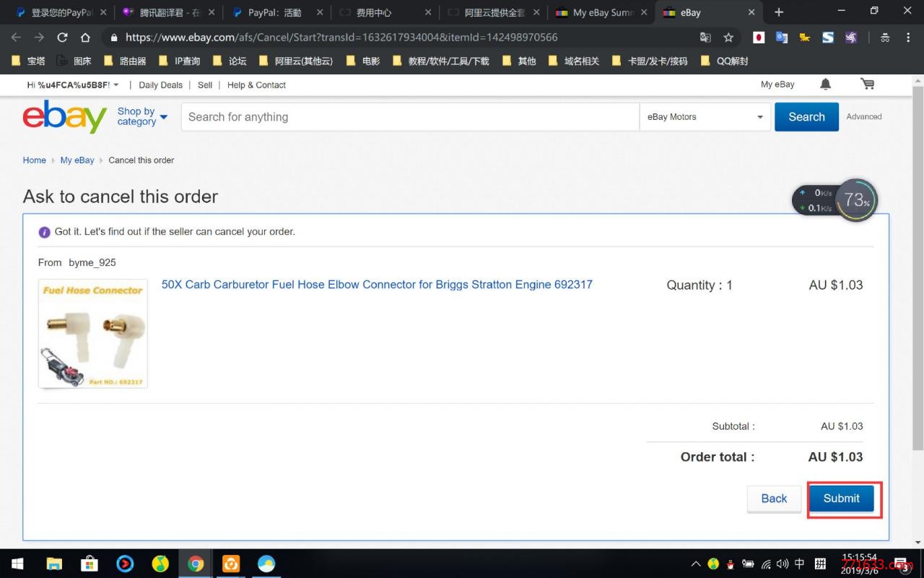Open the 50X Carb Carburetor item title link

(x=377, y=285)
